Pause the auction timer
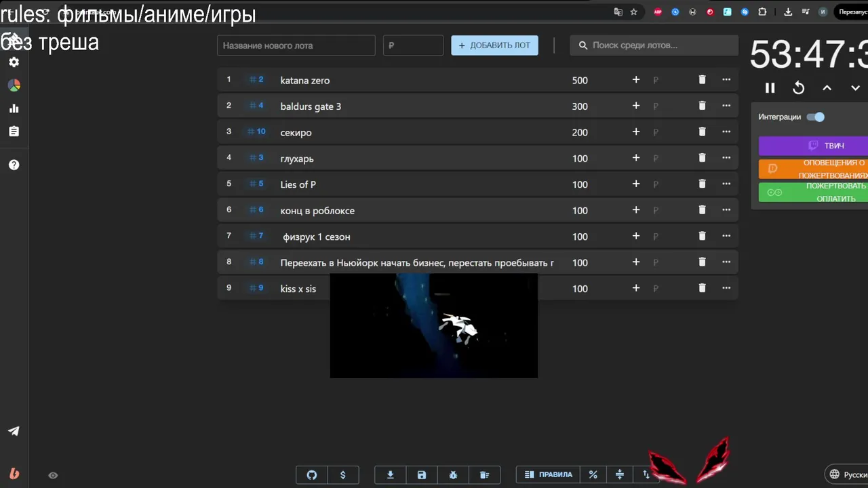The height and width of the screenshot is (488, 868). 770,87
